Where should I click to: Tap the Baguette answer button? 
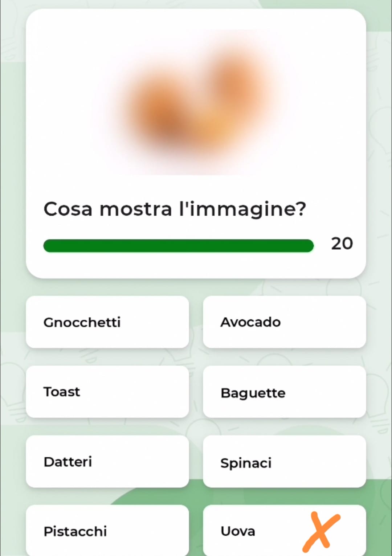coord(284,392)
